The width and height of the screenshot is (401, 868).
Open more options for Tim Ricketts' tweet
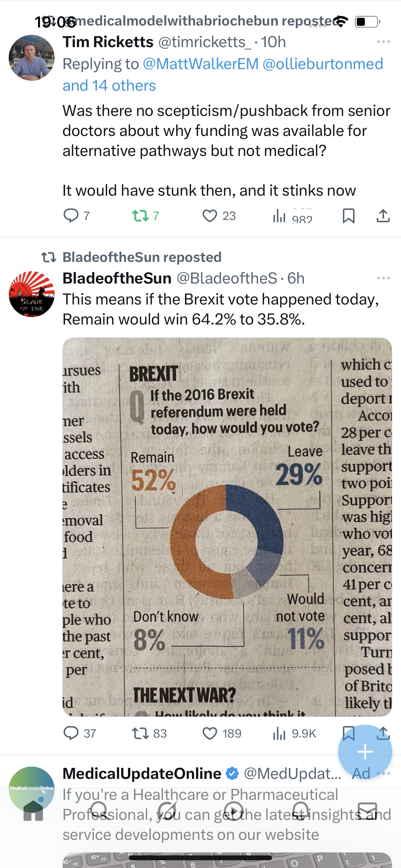[x=383, y=42]
